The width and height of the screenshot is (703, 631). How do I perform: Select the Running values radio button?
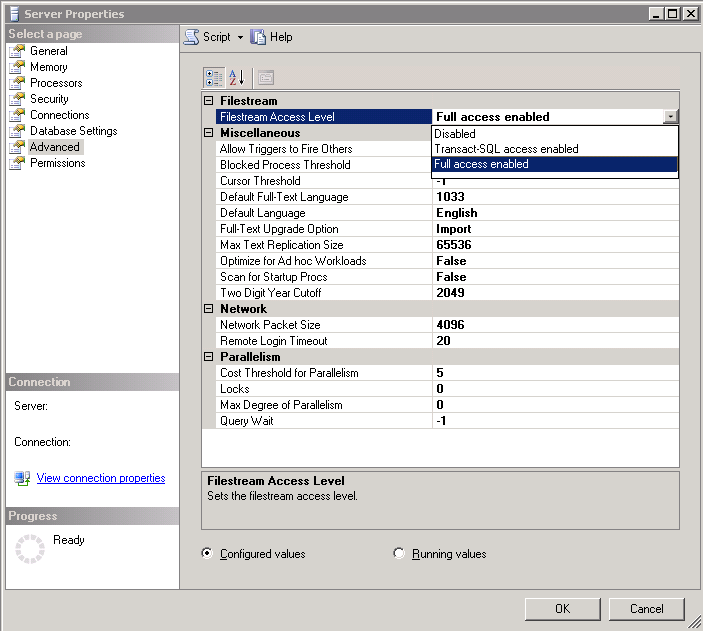(399, 553)
